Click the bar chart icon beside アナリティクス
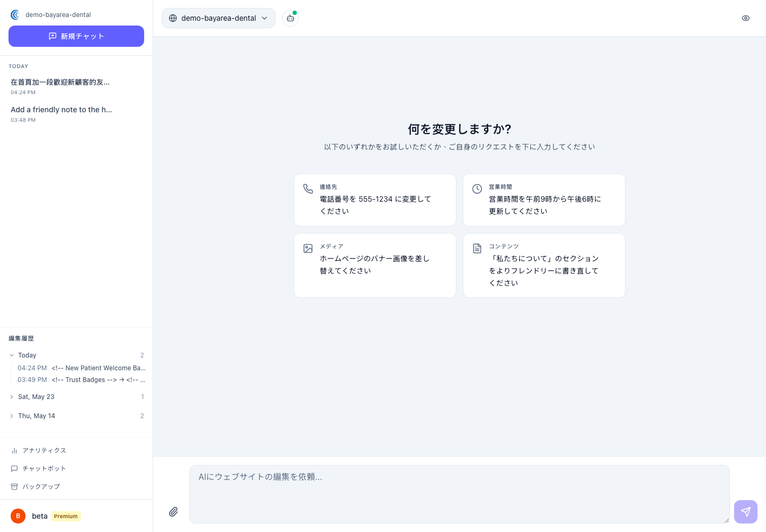766x532 pixels. (x=14, y=451)
